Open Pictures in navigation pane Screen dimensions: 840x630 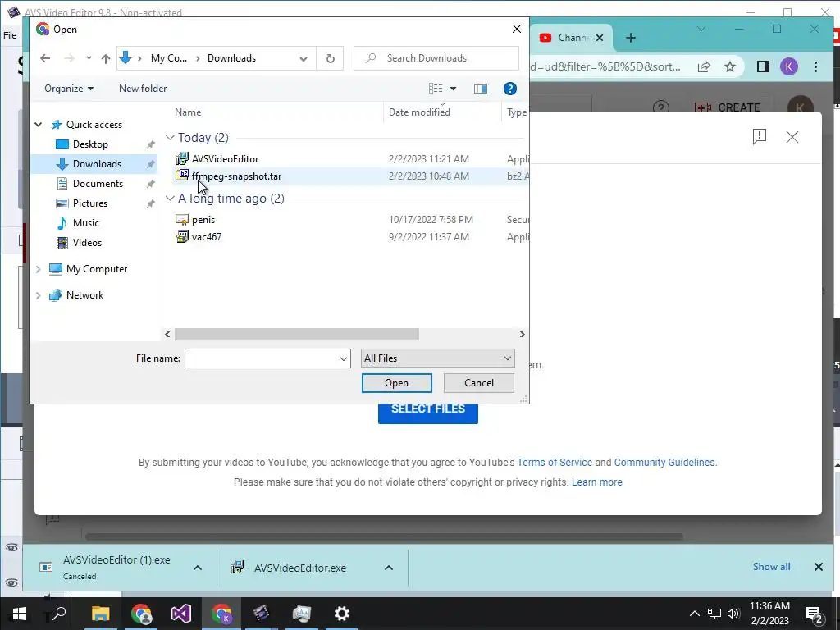pos(89,203)
